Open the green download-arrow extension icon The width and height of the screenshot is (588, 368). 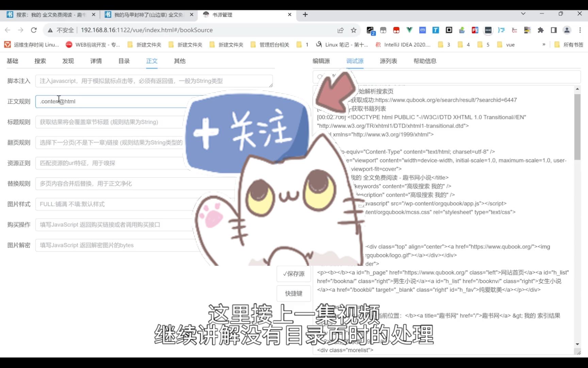(x=462, y=30)
